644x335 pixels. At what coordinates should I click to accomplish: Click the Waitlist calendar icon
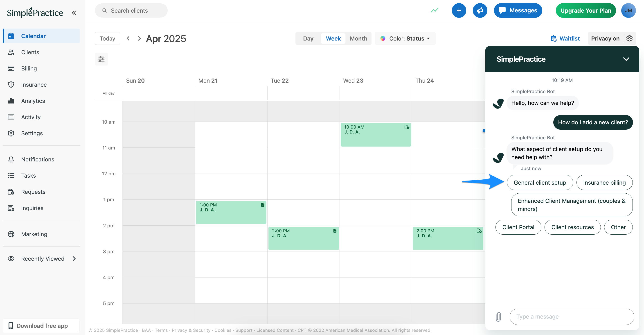click(554, 38)
